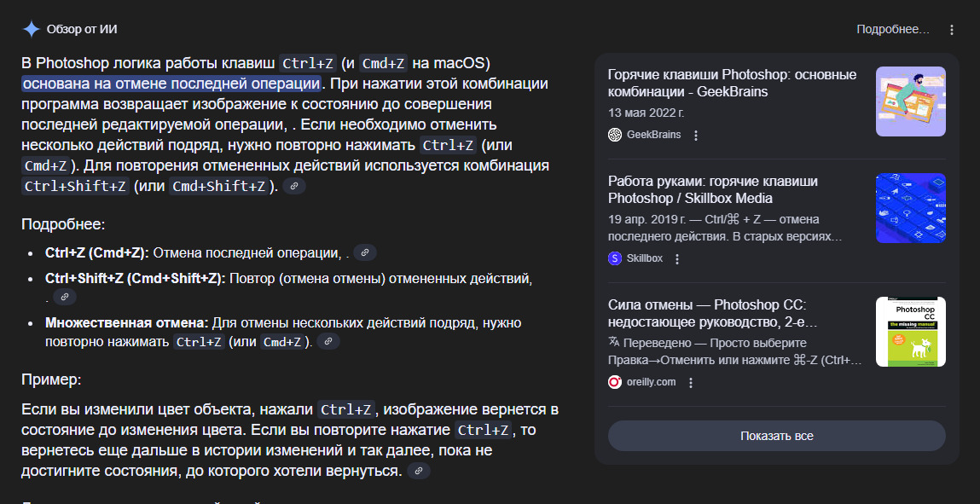Click the 'Подробнее:' subheading

[63, 225]
